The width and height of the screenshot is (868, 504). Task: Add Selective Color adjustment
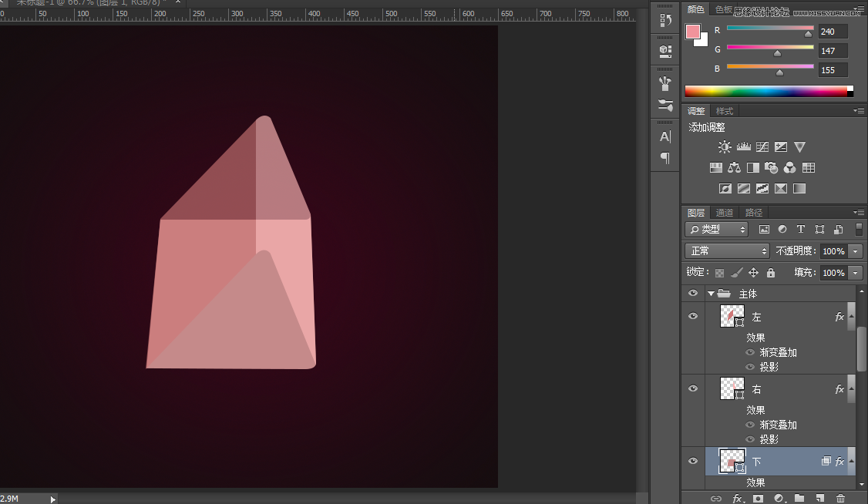781,189
